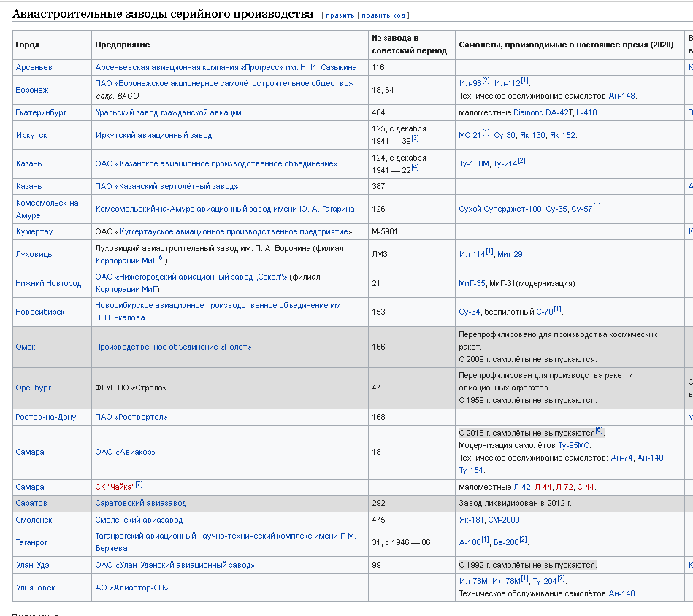Viewport: 693px width, 616px height.
Task: Open АО «Авиастар-СП» link
Action: click(131, 588)
